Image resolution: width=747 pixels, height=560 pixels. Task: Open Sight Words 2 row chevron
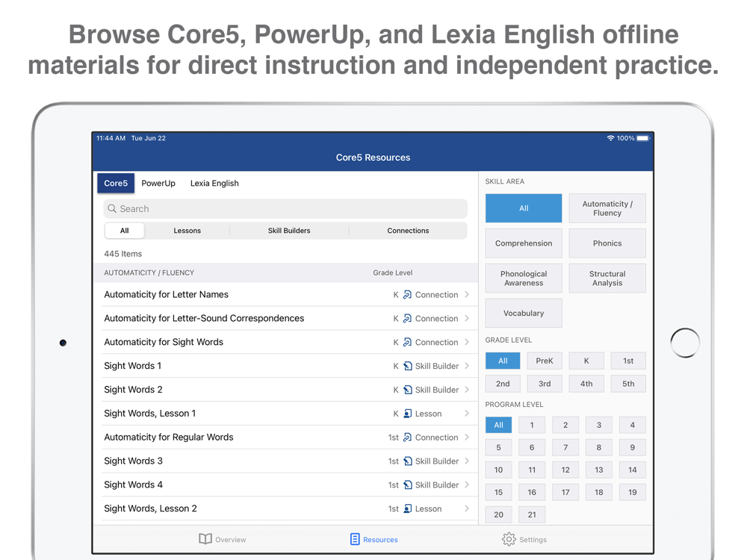pyautogui.click(x=467, y=390)
